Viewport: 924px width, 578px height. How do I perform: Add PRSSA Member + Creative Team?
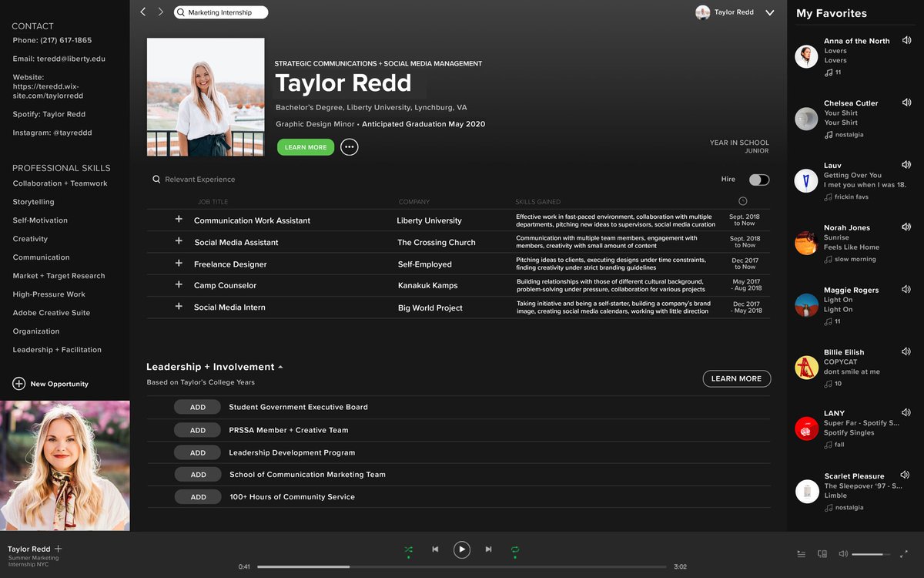[198, 430]
